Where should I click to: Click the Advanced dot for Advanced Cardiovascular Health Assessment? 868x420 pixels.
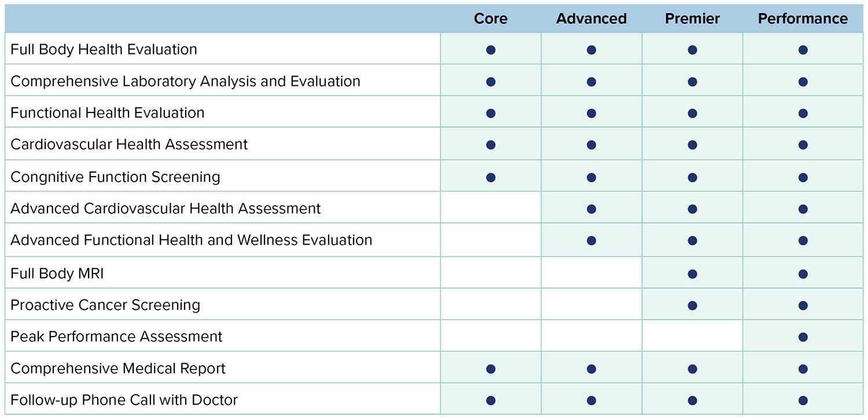(591, 209)
